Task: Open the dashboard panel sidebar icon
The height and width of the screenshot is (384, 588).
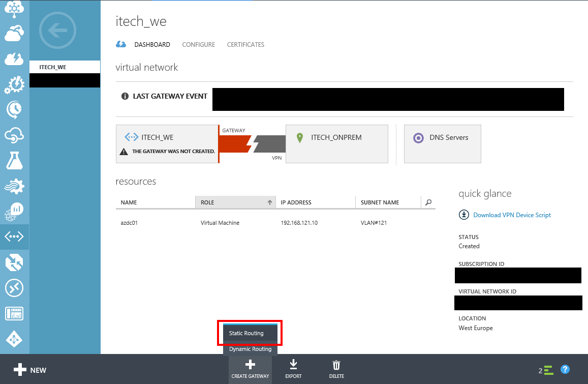Action: [x=14, y=313]
